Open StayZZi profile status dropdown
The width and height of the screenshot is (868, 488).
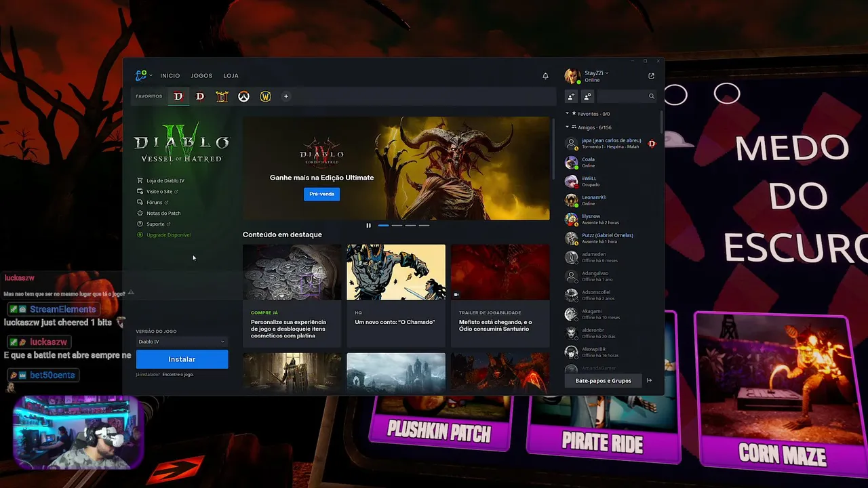597,73
